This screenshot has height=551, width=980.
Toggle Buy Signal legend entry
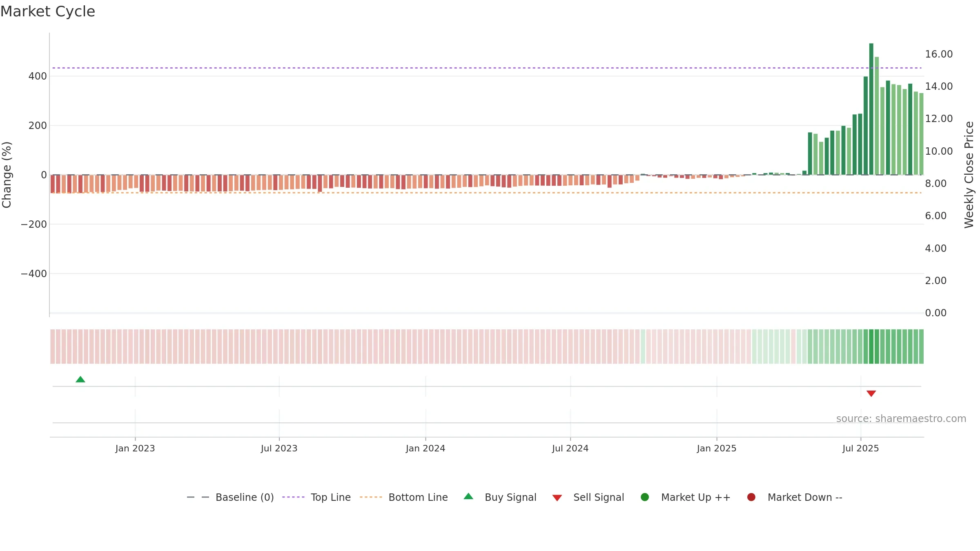[x=500, y=497]
